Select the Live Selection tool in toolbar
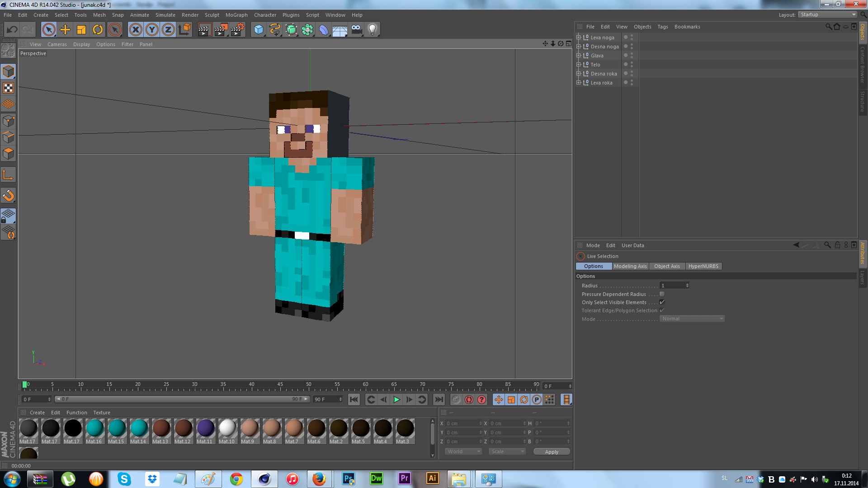The image size is (868, 488). [49, 30]
